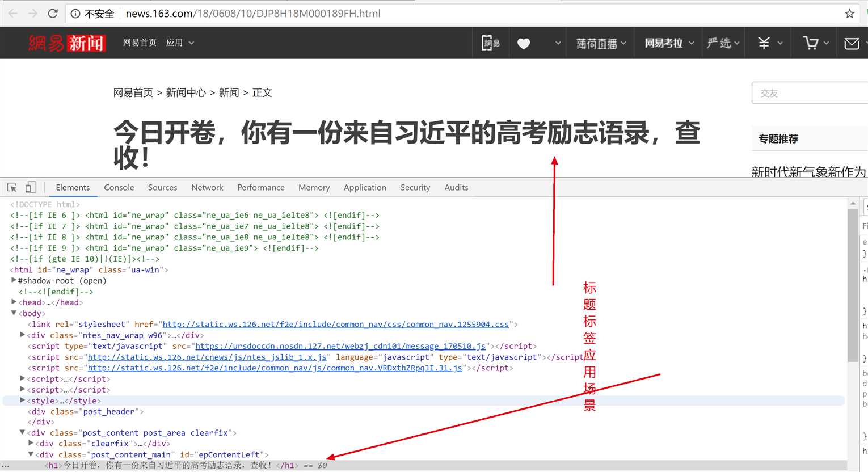Click the 交友 search input field
This screenshot has height=472, width=868.
[810, 93]
